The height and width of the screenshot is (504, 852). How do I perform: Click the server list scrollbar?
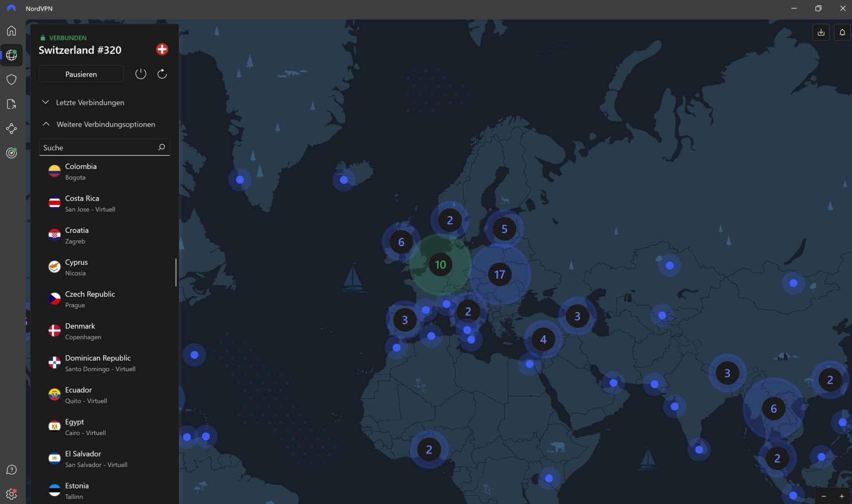click(176, 272)
